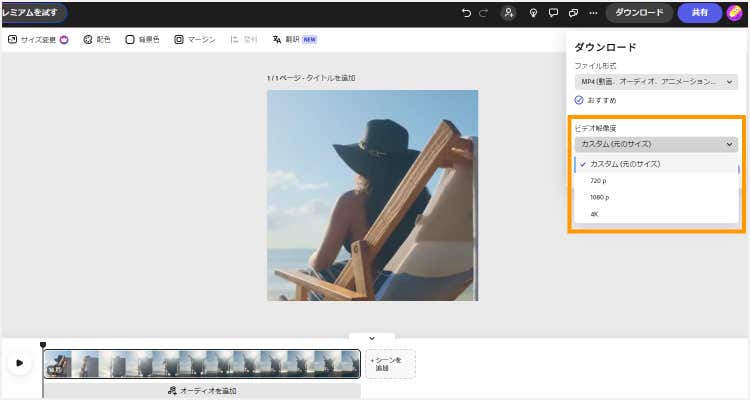This screenshot has height=400, width=750.
Task: Open the 背景色 background color tool
Action: 142,40
